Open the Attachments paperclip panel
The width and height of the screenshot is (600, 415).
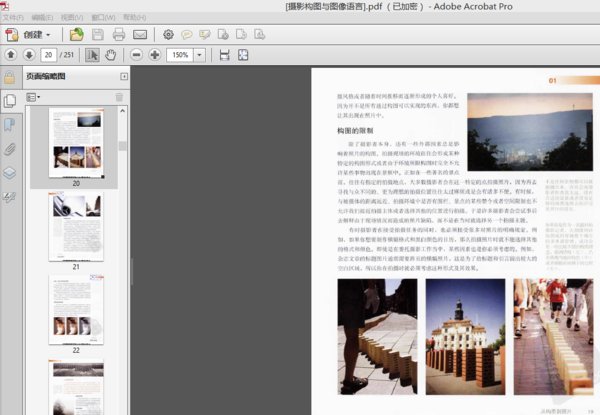10,148
